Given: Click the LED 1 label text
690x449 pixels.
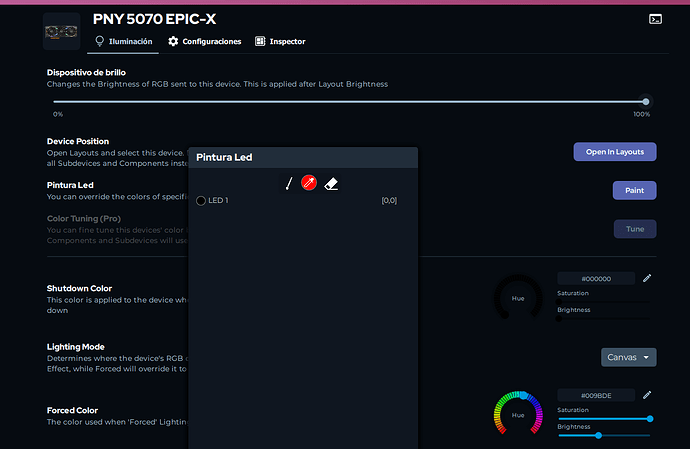Looking at the screenshot, I should coord(218,200).
